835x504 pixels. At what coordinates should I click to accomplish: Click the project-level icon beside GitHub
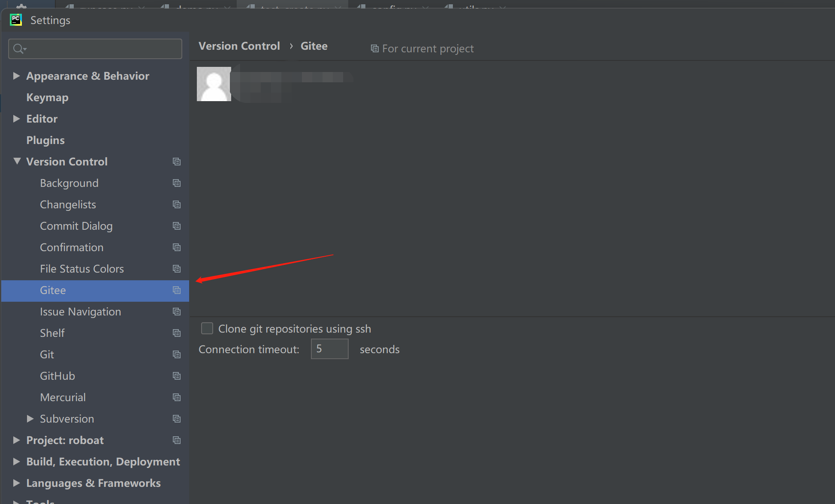click(x=177, y=376)
